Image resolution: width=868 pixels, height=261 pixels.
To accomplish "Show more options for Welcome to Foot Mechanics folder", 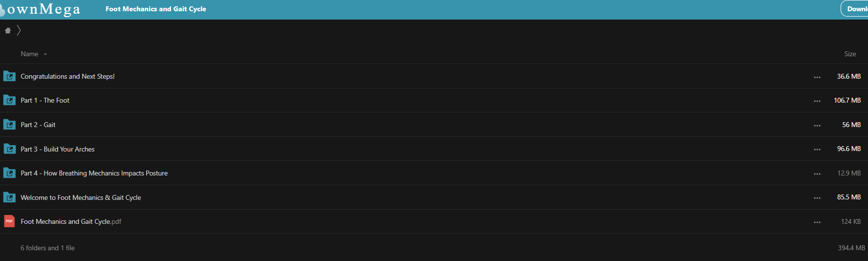I will 817,198.
